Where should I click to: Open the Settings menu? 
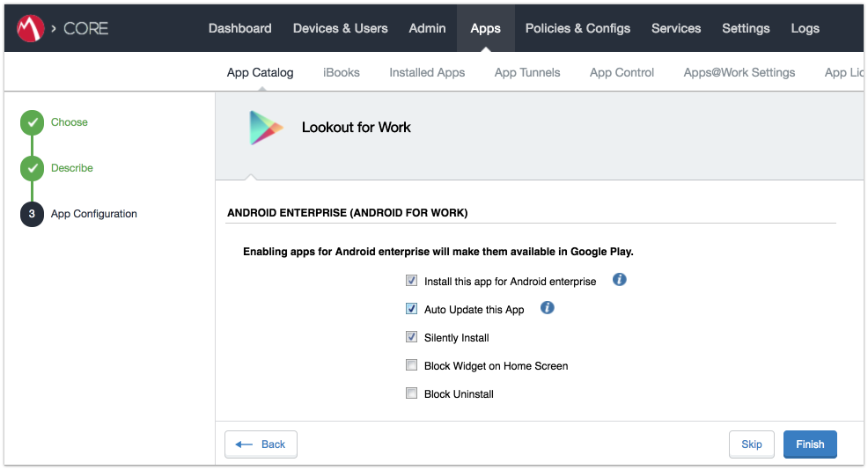click(x=746, y=28)
